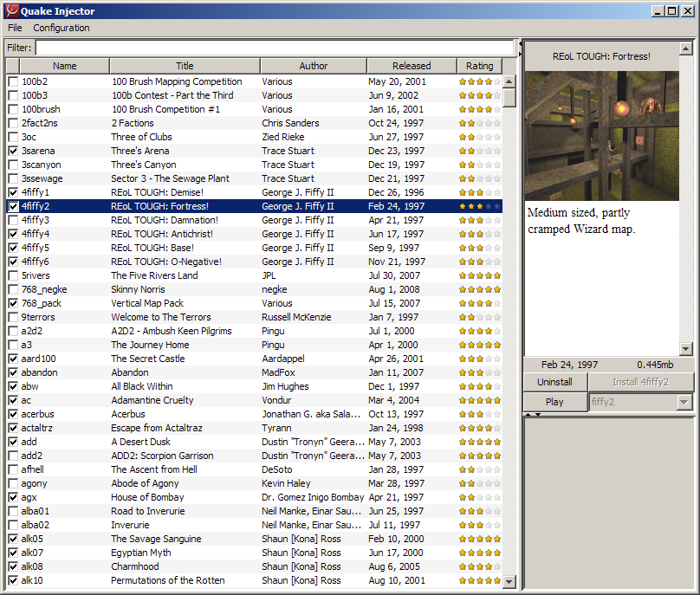
Task: Click the Quake Injector title bar icon
Action: [x=11, y=11]
